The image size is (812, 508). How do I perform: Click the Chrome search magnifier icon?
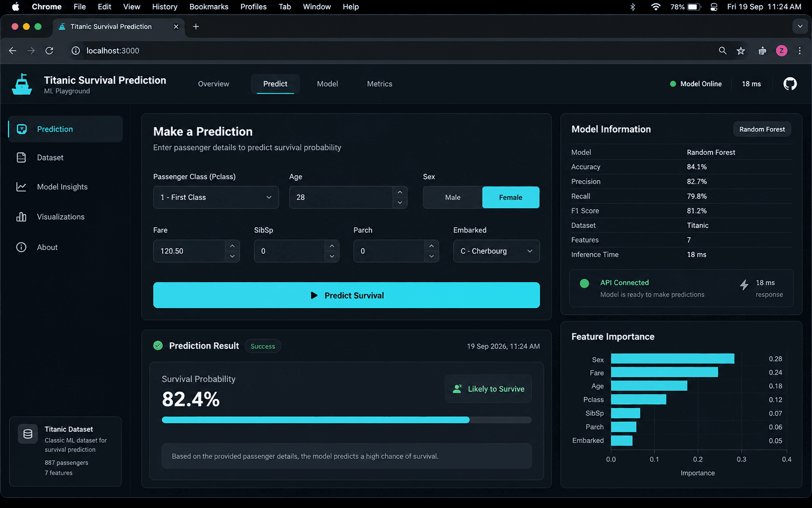722,51
